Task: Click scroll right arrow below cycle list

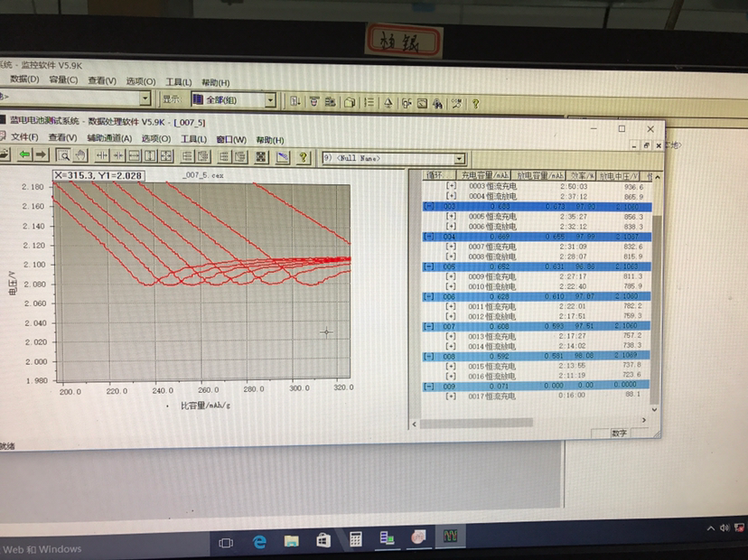Action: point(644,420)
